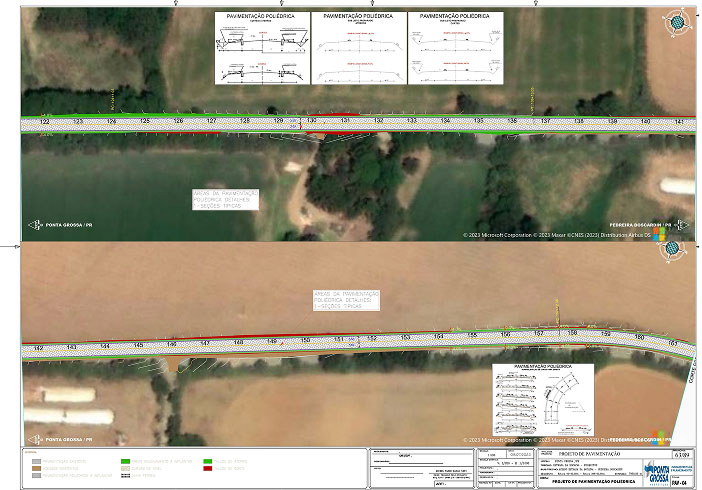Open the right Pavimentação Poliédrica section detail
The height and width of the screenshot is (490, 702).
453,48
